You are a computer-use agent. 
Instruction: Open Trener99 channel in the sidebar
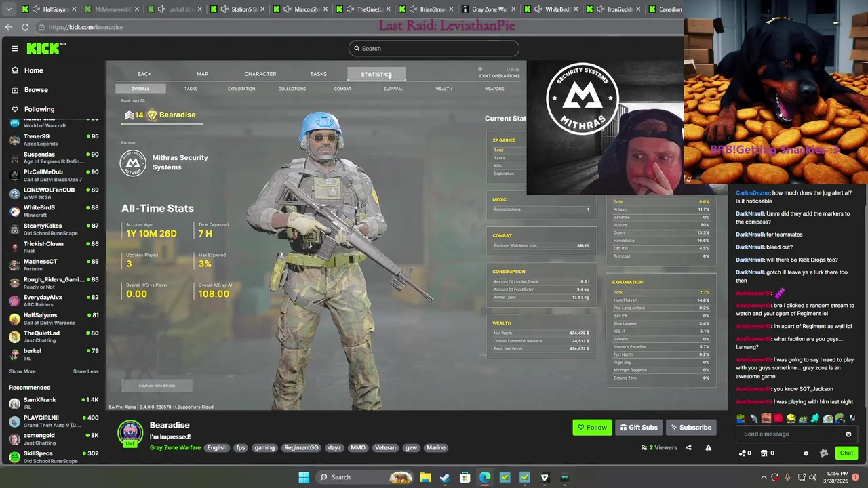click(x=53, y=140)
